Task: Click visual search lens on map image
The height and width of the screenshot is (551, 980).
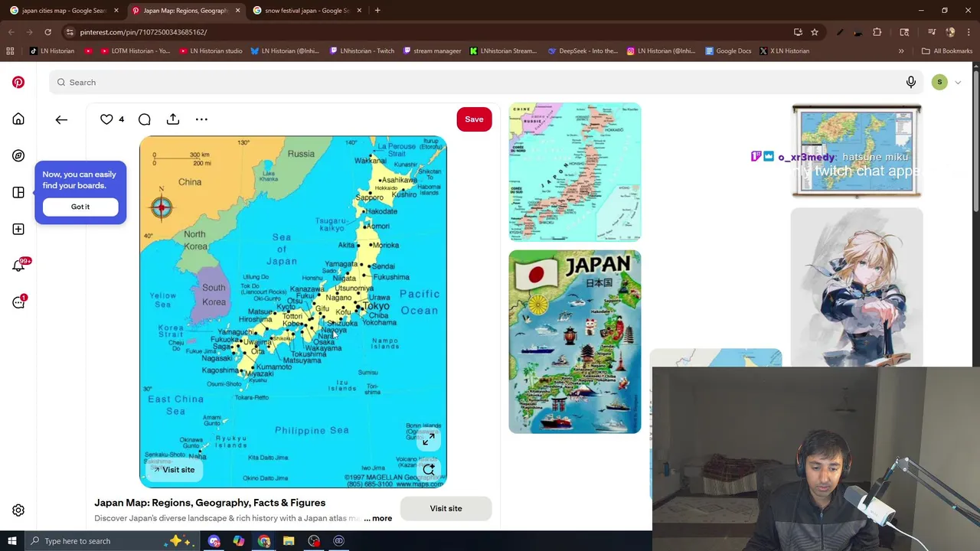Action: (x=428, y=468)
